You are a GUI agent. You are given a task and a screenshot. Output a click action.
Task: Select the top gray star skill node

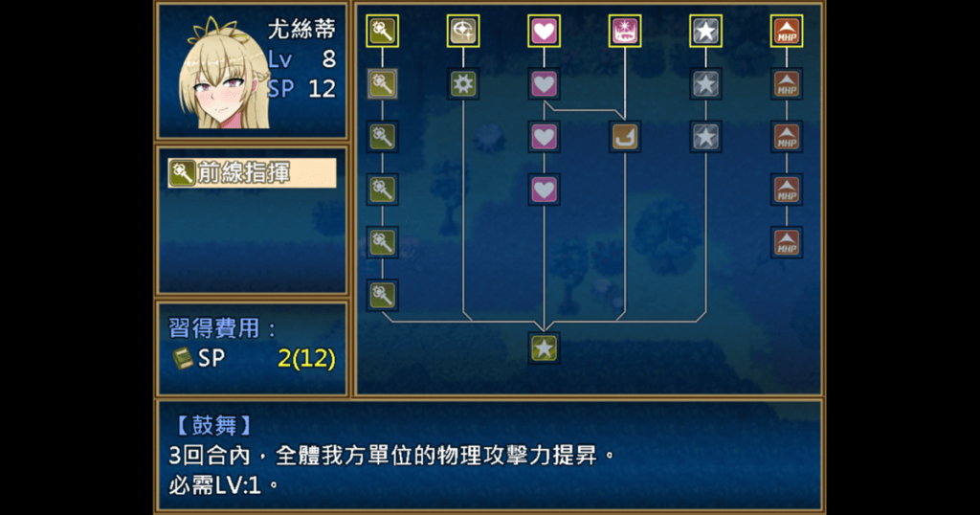[705, 31]
